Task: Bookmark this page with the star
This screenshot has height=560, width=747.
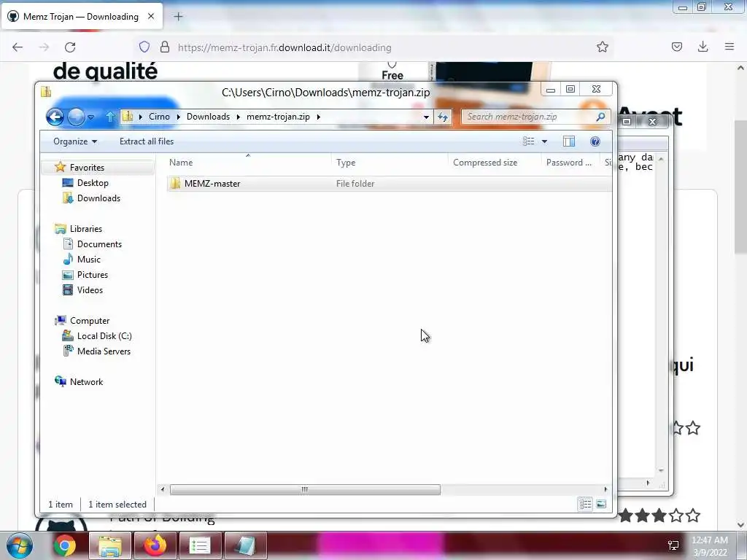Action: coord(602,47)
